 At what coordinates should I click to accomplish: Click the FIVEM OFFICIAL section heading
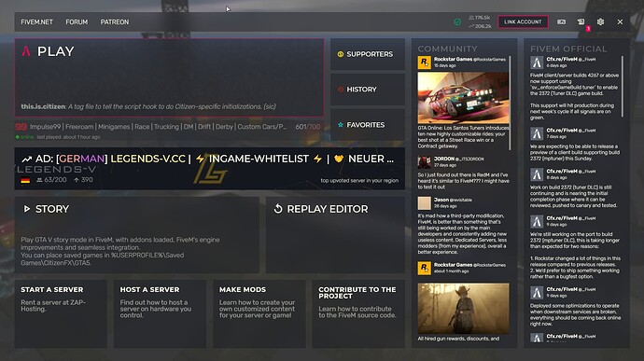[568, 49]
